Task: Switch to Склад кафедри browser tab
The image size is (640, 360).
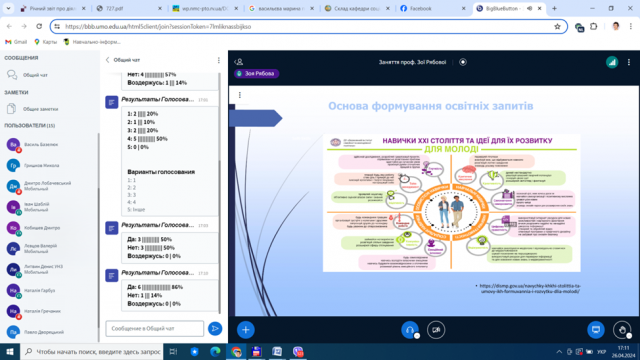Action: click(356, 8)
